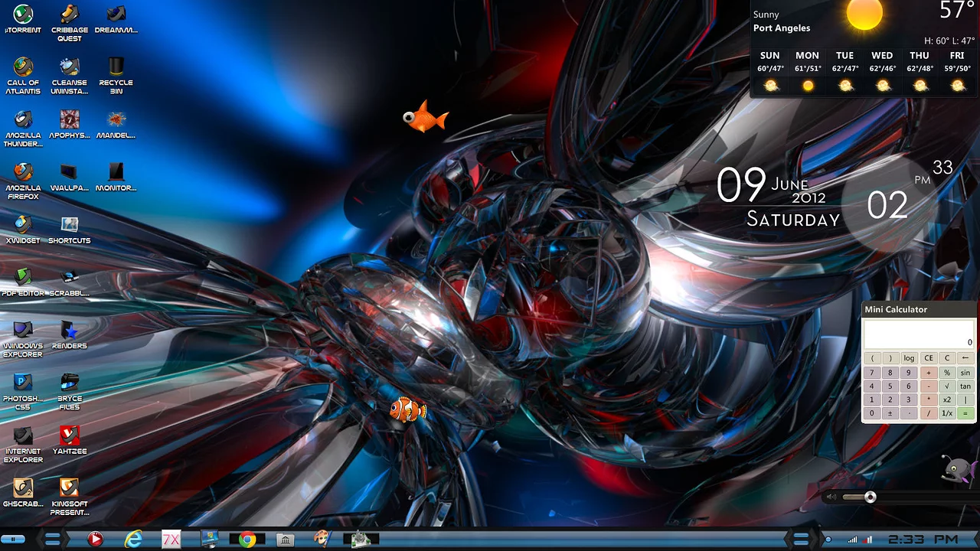Open the Yahtzee game icon
This screenshot has width=980, height=551.
(70, 436)
